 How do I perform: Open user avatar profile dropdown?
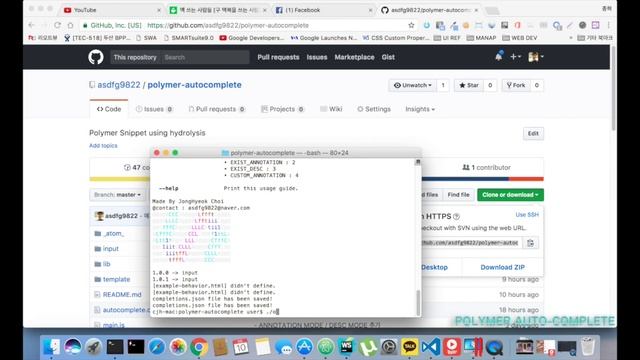click(536, 57)
